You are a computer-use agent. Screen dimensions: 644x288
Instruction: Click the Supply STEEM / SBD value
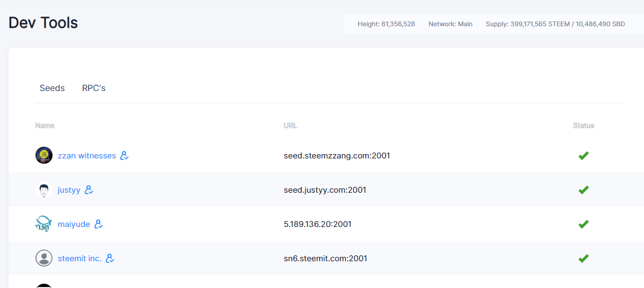click(555, 24)
